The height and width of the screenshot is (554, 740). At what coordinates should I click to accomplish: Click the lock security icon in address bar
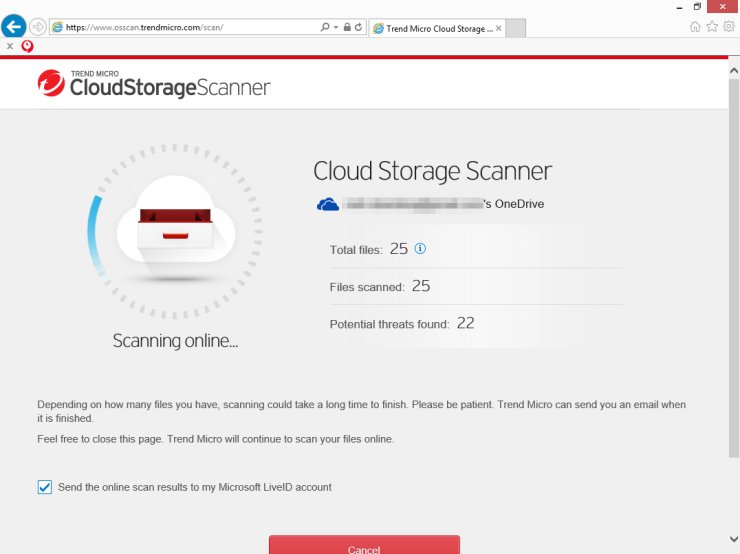click(x=347, y=27)
